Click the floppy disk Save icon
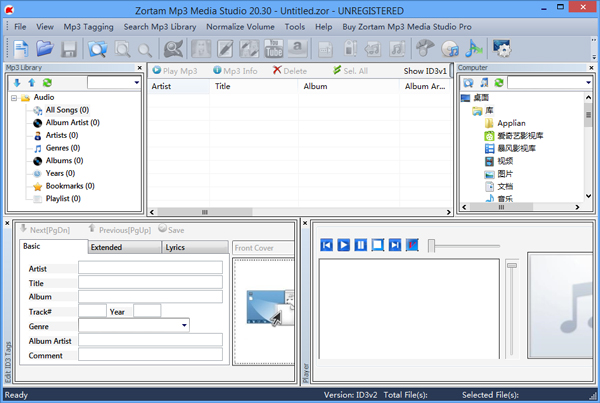This screenshot has width=600, height=403. 69,49
